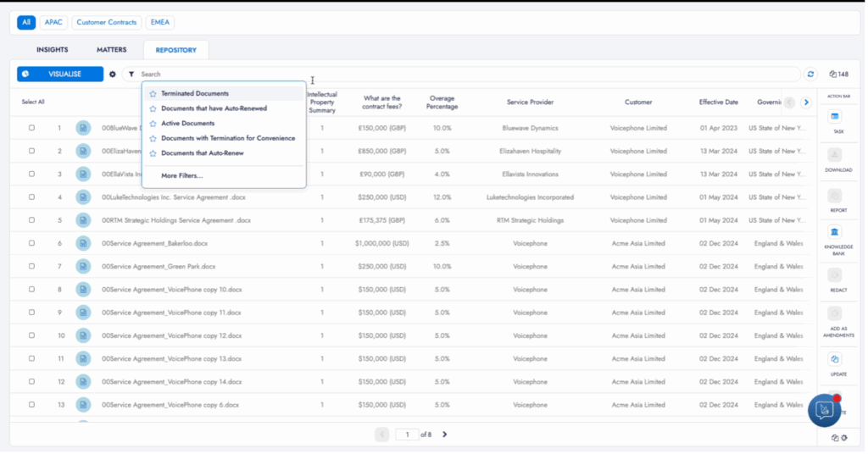Image resolution: width=868 pixels, height=454 pixels.
Task: Click the Redact action icon
Action: [x=835, y=274]
